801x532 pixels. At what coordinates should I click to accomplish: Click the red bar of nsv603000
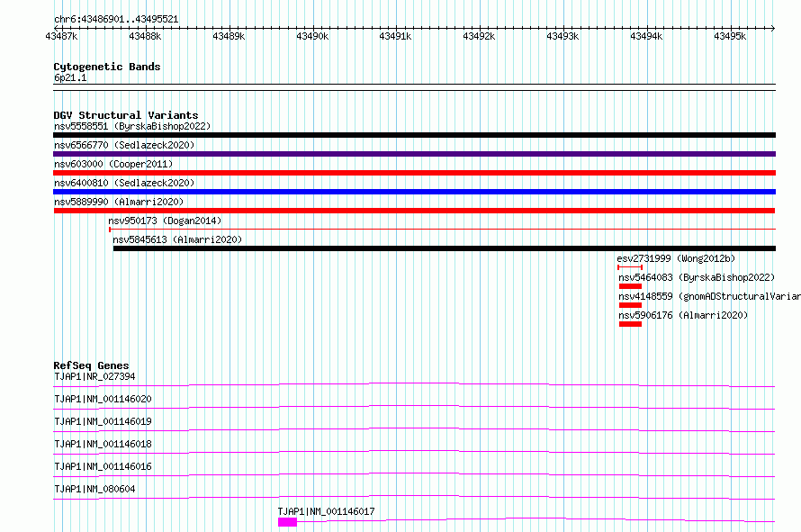tap(414, 173)
